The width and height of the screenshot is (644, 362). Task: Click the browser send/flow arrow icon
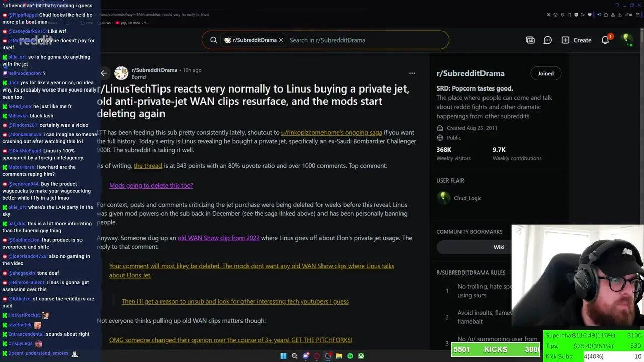click(583, 15)
